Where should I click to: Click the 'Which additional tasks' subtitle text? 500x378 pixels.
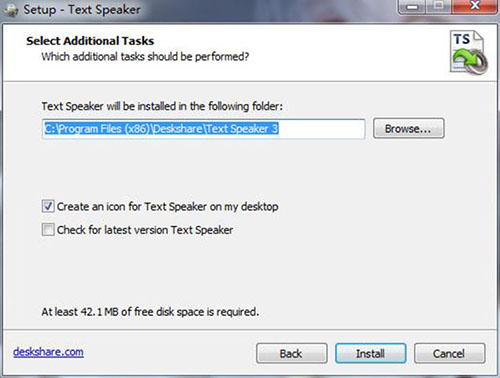pyautogui.click(x=145, y=57)
